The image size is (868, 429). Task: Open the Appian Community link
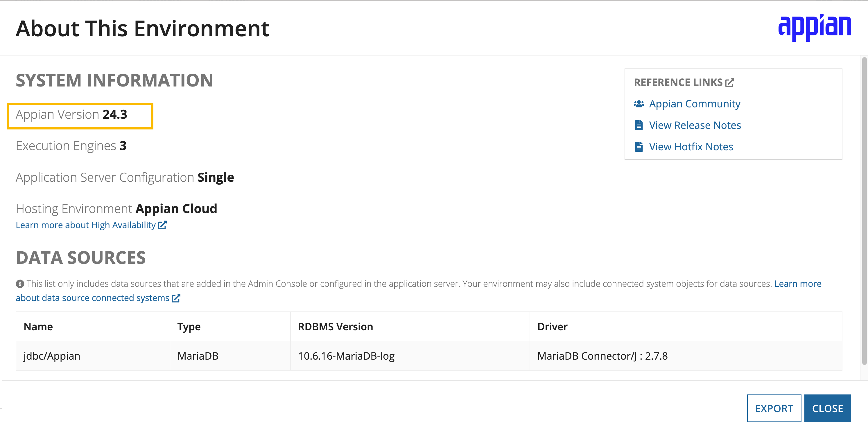(x=695, y=104)
